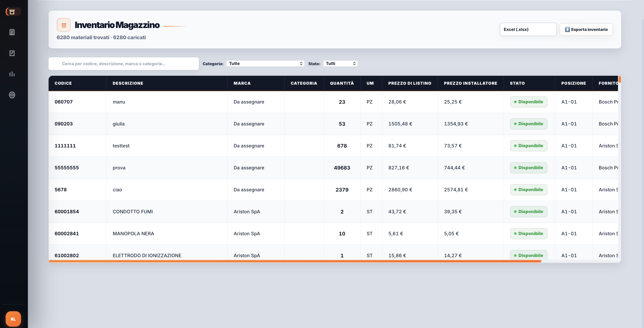The image size is (644, 328).
Task: Focus the material search field
Action: click(124, 64)
